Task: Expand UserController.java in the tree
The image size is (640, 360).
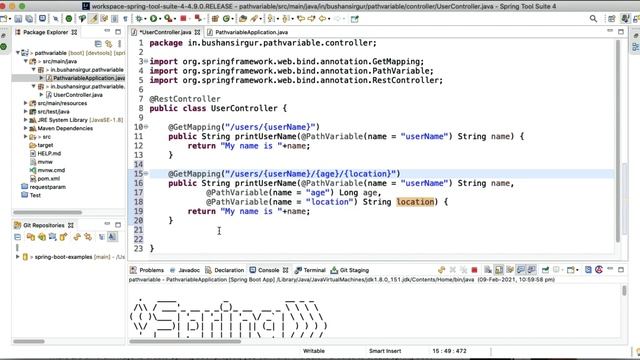Action: (x=41, y=95)
